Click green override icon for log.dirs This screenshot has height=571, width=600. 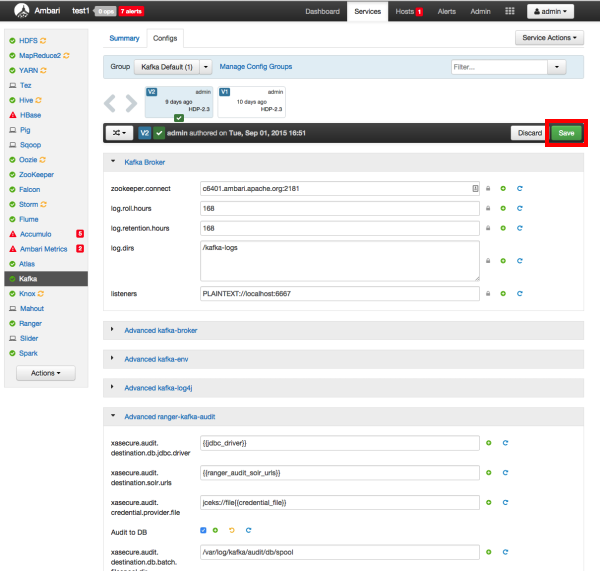(503, 261)
